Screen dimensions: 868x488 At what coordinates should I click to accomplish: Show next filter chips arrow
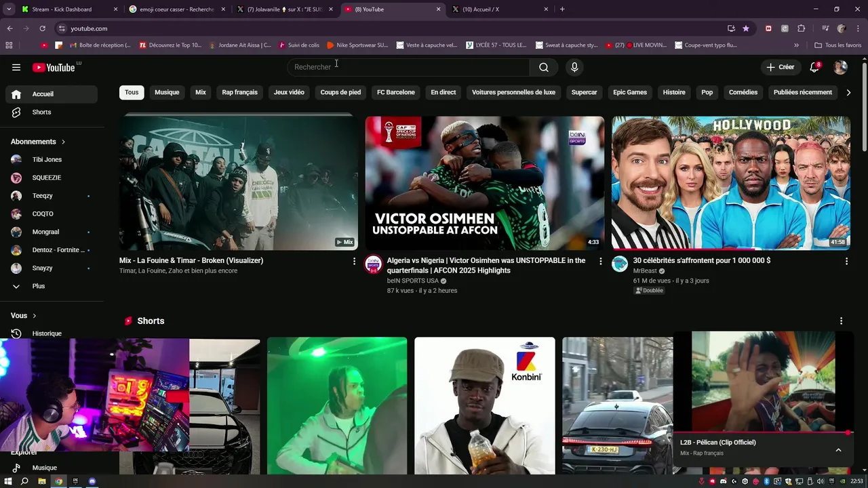(848, 93)
